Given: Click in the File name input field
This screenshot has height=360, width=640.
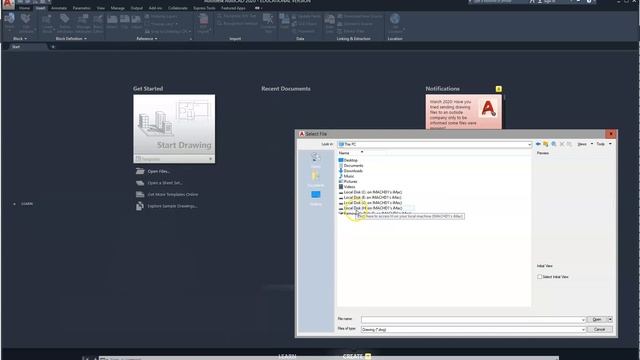Looking at the screenshot, I should 471,320.
